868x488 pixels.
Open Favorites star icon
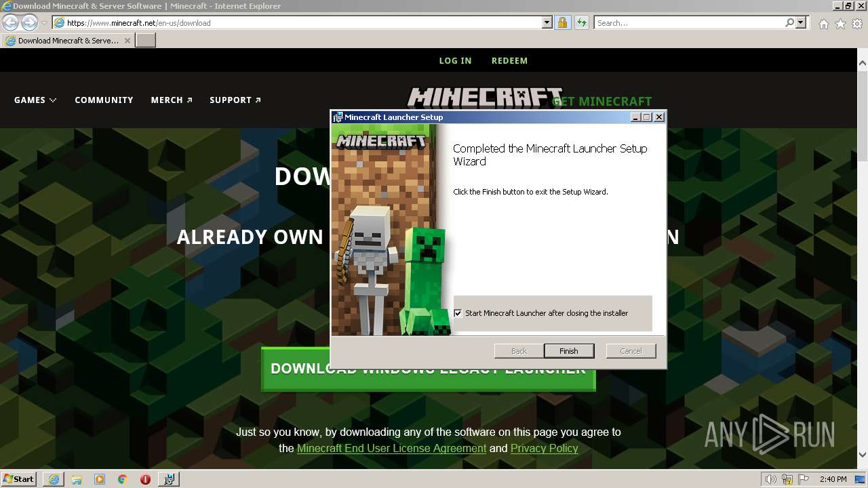840,24
